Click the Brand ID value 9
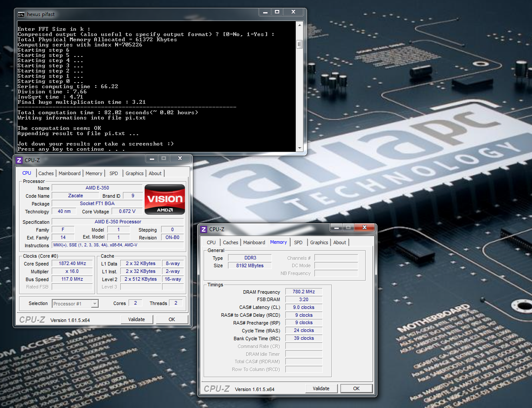This screenshot has height=408, width=532. (x=133, y=196)
